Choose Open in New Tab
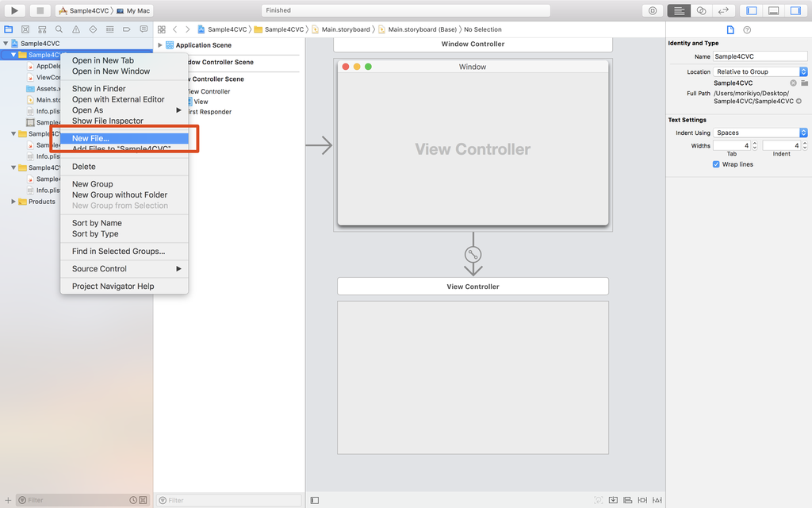 tap(124, 60)
